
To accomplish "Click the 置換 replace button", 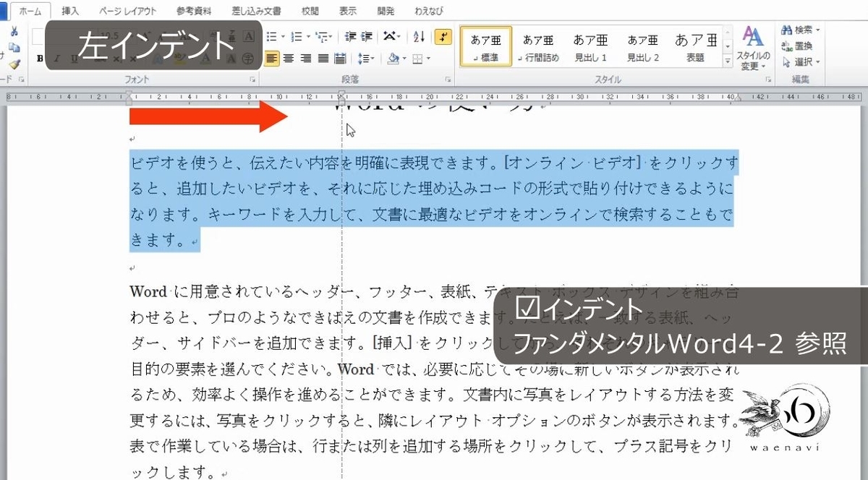I will [797, 46].
